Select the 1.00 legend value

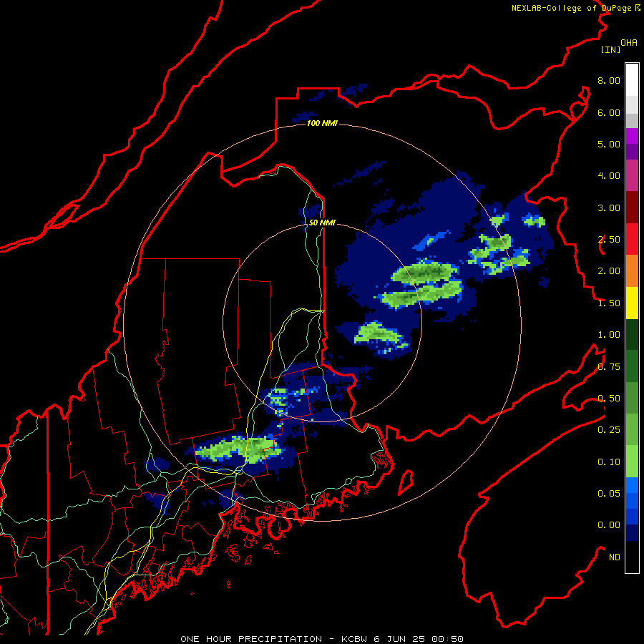609,335
